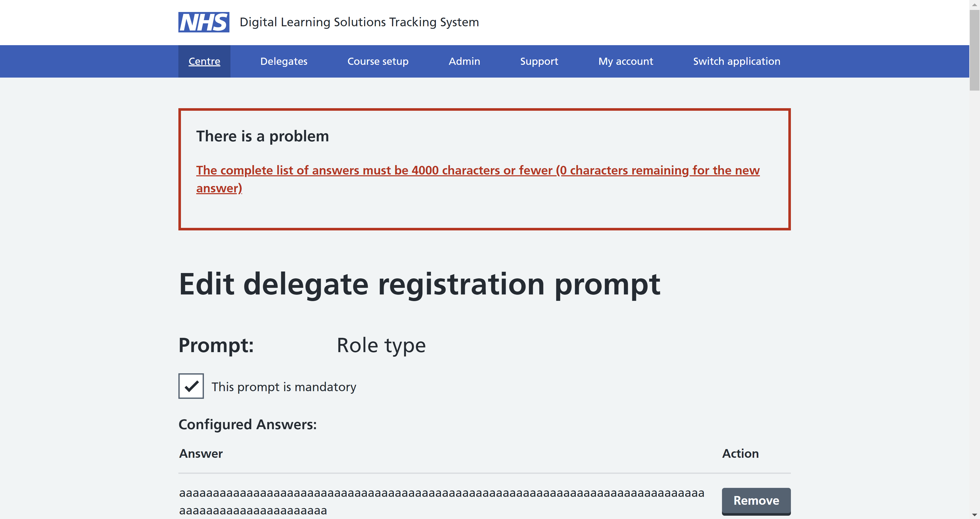Click Switch application in nav bar
The height and width of the screenshot is (519, 980).
coord(736,61)
